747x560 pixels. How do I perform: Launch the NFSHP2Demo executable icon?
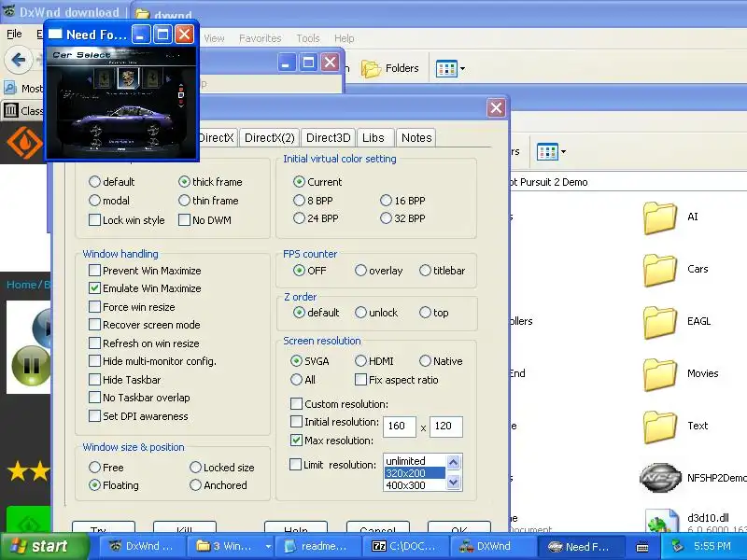point(660,477)
